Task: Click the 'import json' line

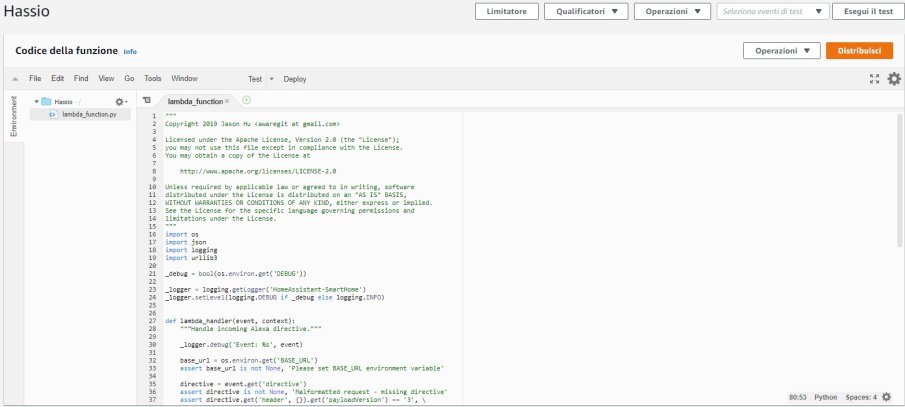Action: tap(186, 242)
